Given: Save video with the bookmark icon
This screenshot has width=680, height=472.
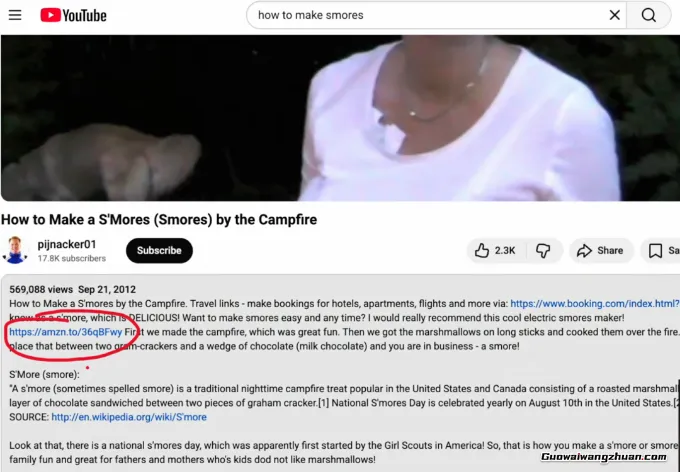Looking at the screenshot, I should [660, 250].
